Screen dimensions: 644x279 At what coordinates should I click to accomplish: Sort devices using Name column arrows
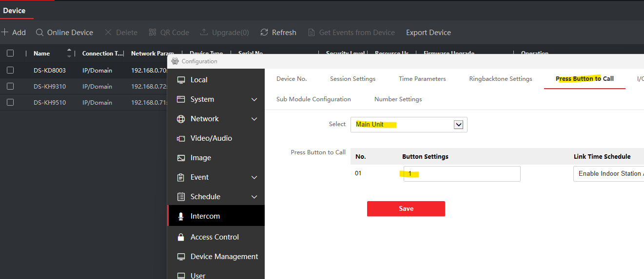click(69, 53)
